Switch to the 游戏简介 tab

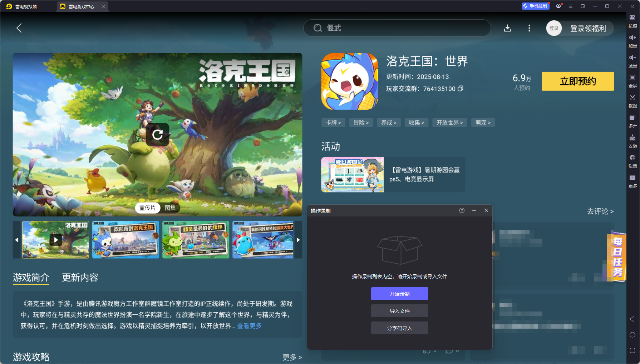[x=31, y=278]
